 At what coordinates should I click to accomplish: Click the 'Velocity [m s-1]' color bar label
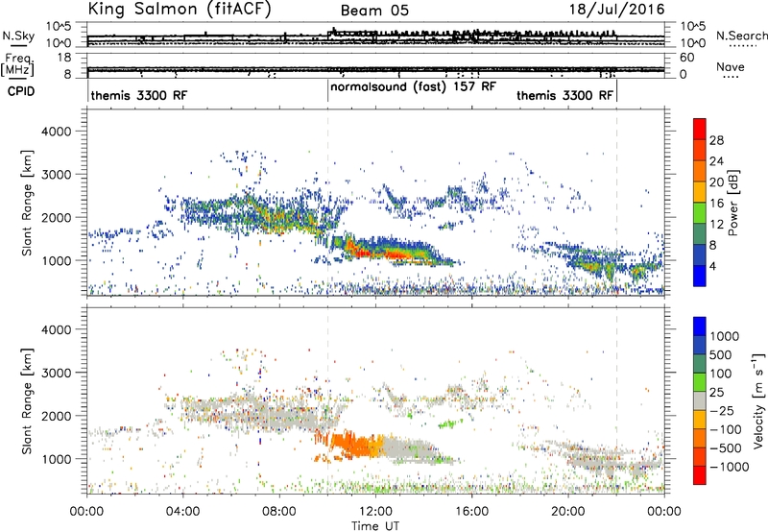[x=758, y=400]
